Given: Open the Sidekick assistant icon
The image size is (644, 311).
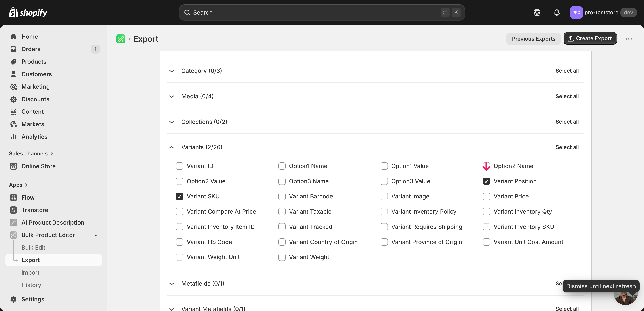Looking at the screenshot, I should coord(537,13).
